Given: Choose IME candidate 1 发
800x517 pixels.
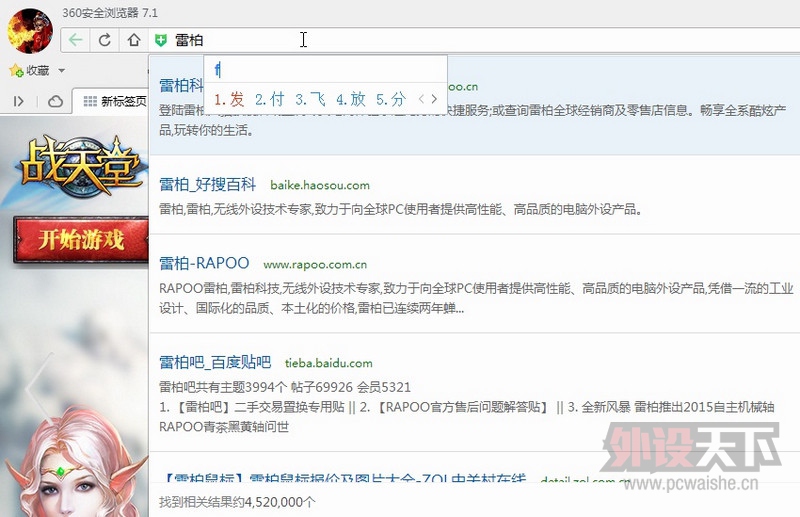Looking at the screenshot, I should click(x=229, y=99).
